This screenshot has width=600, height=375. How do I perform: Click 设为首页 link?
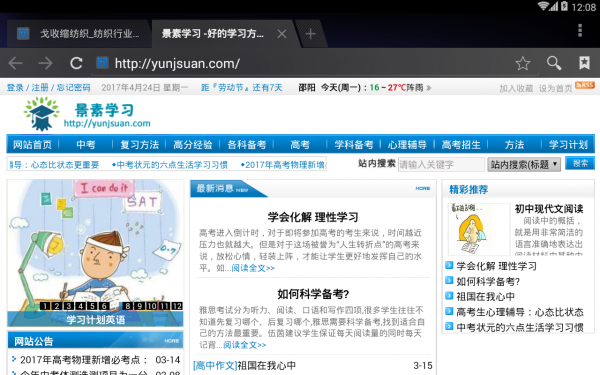556,88
